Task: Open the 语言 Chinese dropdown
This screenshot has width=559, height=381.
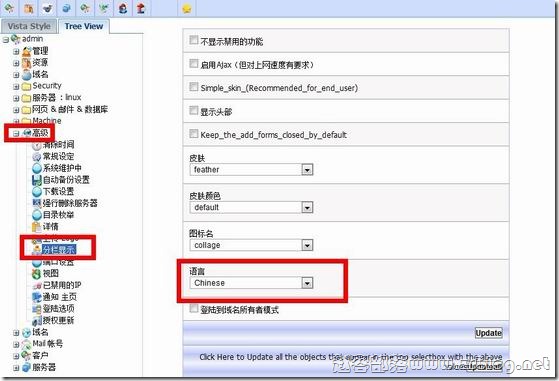Action: pyautogui.click(x=251, y=283)
